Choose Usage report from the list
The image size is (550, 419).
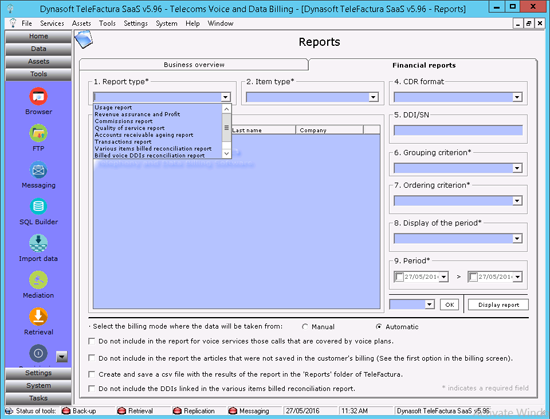click(158, 108)
